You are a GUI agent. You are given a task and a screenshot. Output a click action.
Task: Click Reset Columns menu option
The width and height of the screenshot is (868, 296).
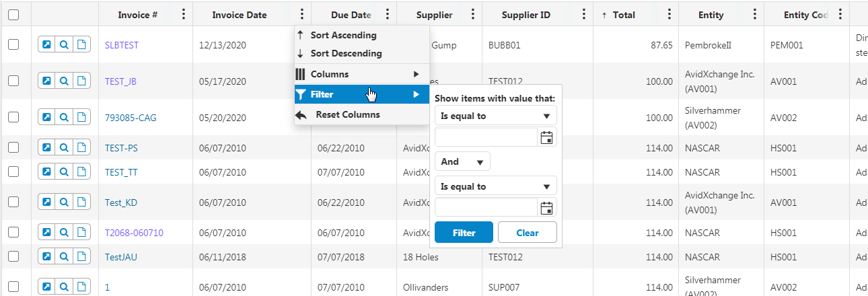(x=347, y=115)
